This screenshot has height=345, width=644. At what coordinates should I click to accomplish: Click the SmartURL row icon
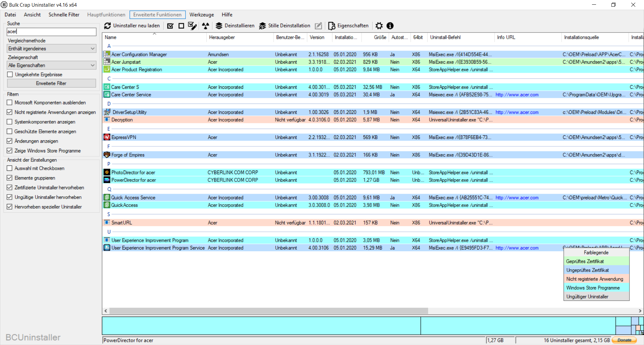107,223
